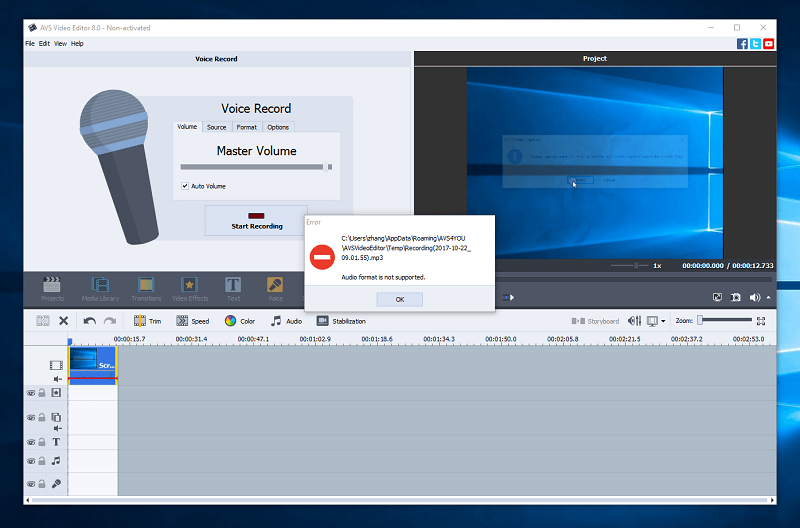
Task: Select the Scr clip on the timeline
Action: 93,365
